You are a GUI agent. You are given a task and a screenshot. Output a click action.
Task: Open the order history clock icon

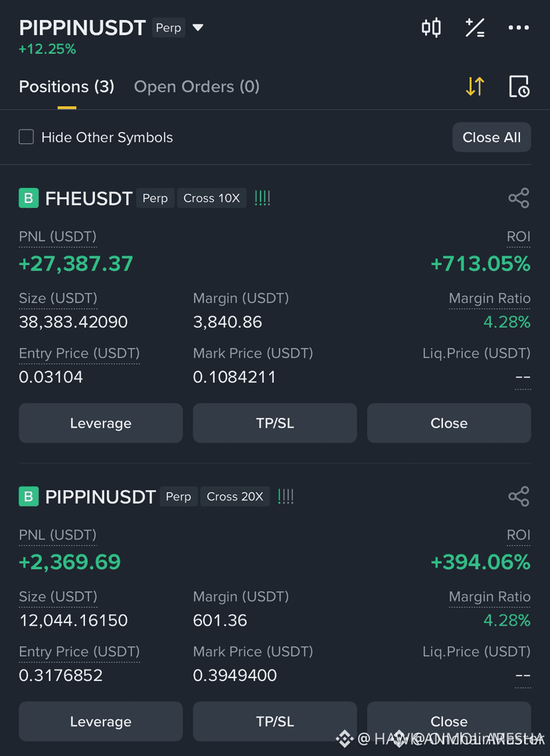click(x=519, y=87)
